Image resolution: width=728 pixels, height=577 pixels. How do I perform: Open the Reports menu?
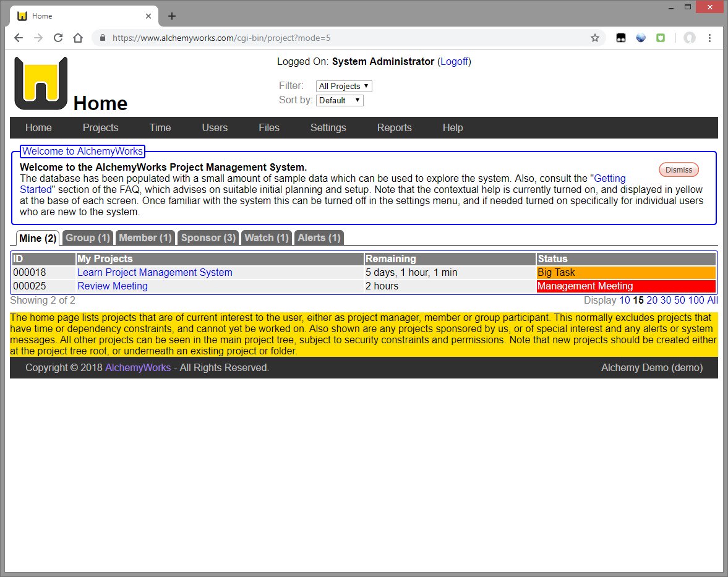pos(394,127)
